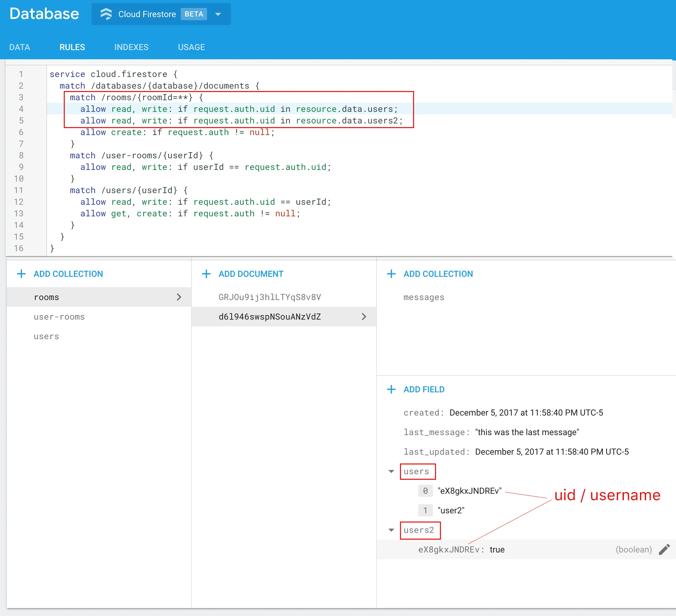Open the messages subcollection

point(423,297)
